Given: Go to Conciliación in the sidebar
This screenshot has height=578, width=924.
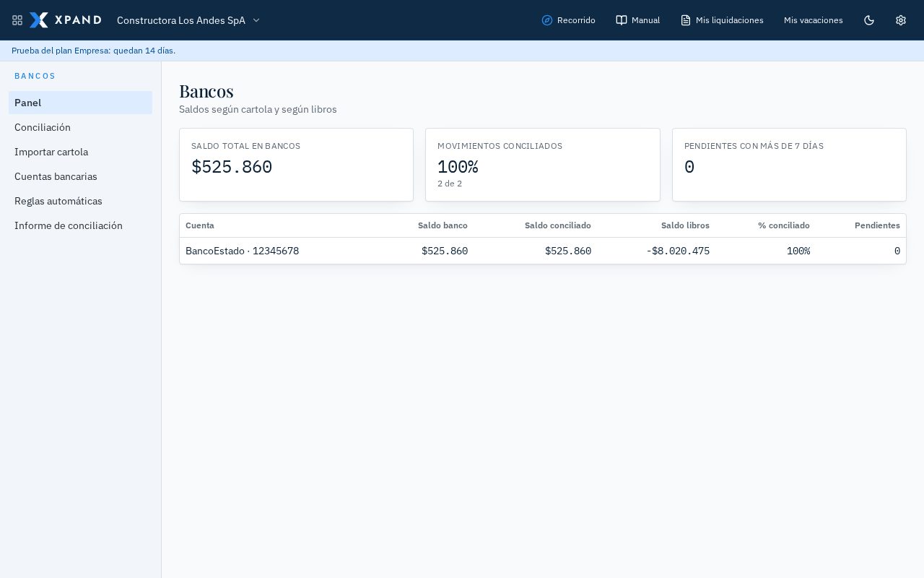Looking at the screenshot, I should [x=80, y=127].
